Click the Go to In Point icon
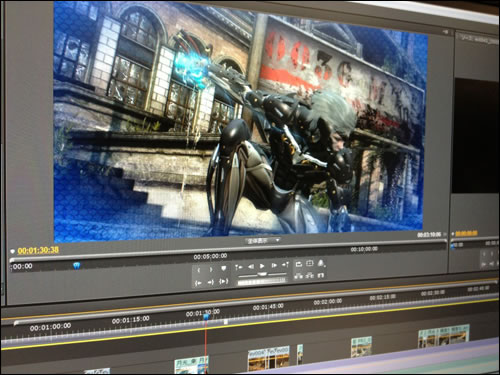500x375 pixels. tap(198, 283)
